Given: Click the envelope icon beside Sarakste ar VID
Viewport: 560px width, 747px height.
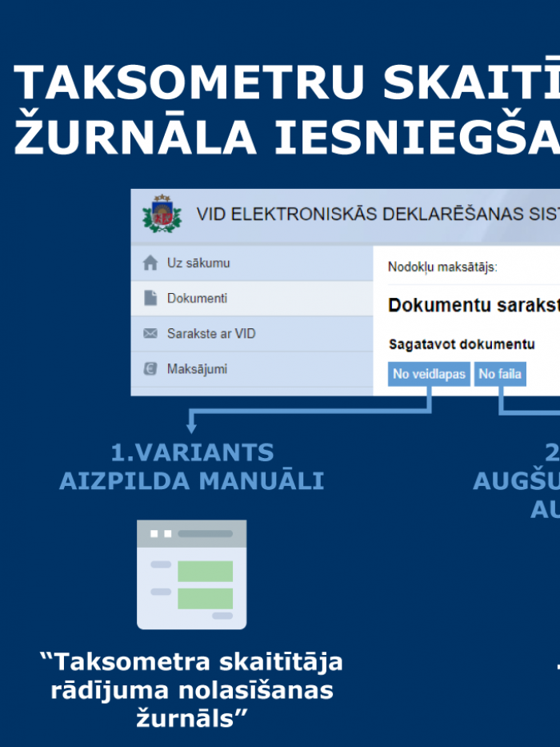Looking at the screenshot, I should [x=150, y=334].
